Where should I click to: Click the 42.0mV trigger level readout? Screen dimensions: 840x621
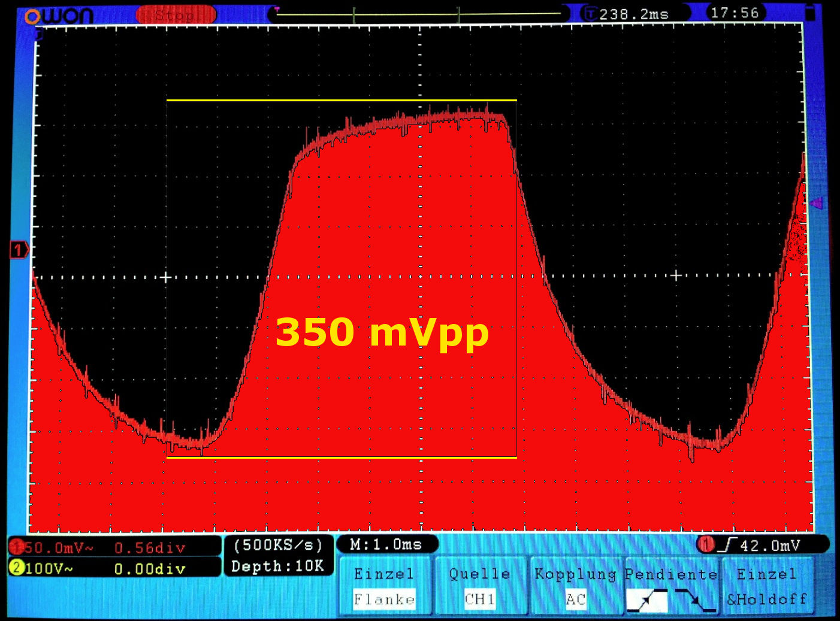pos(769,546)
